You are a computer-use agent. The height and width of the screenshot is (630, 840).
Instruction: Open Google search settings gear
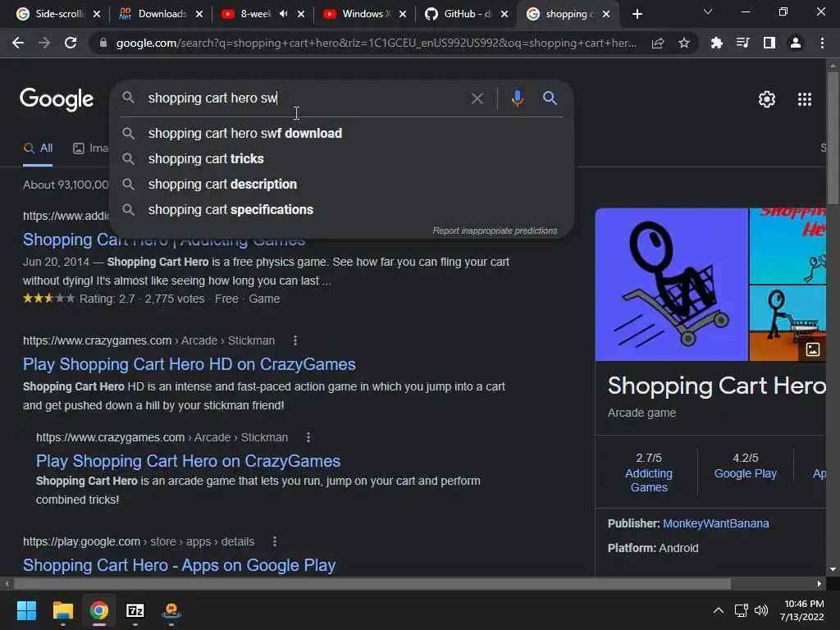tap(767, 99)
